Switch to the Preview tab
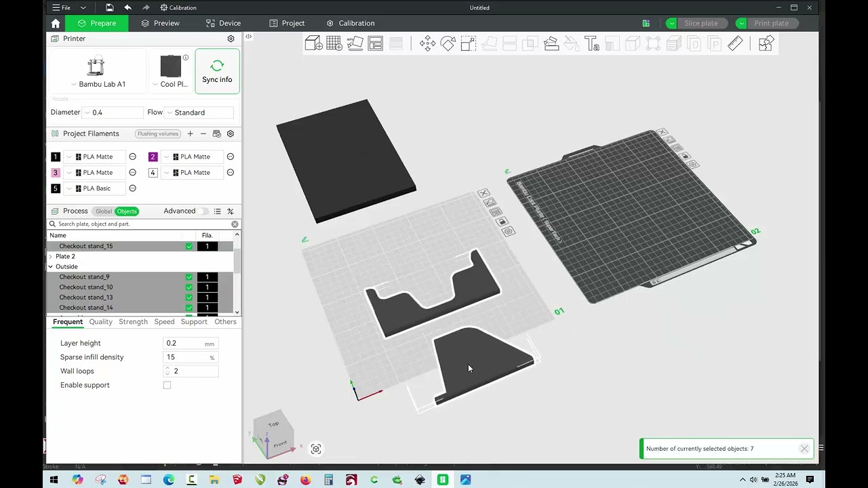The image size is (868, 488). click(x=160, y=23)
